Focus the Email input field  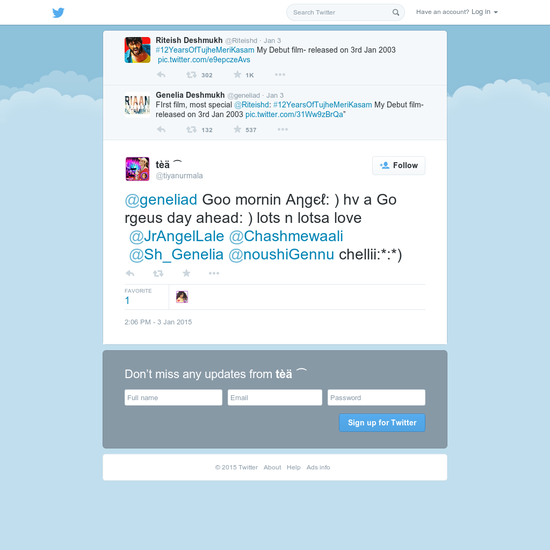[275, 397]
